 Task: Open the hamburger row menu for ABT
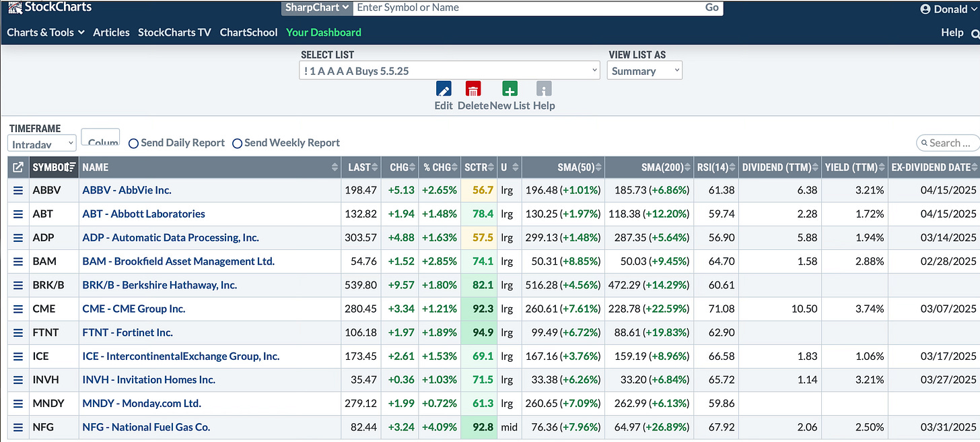click(18, 214)
